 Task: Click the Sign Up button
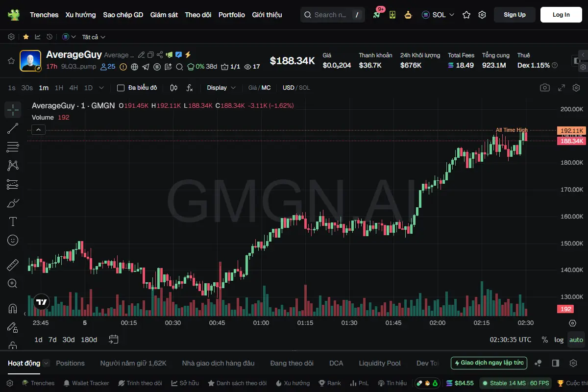[514, 15]
